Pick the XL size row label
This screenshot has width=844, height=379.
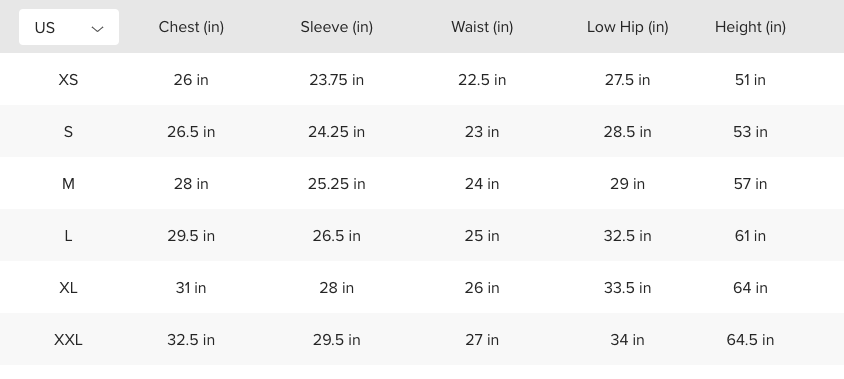pos(68,288)
